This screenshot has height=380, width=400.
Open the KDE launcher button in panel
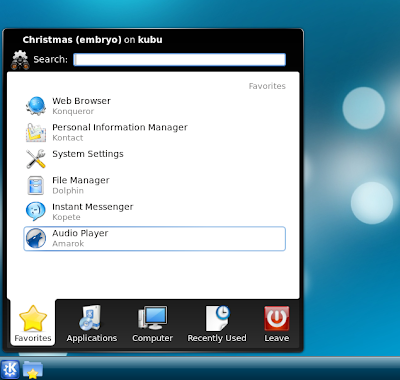tap(10, 369)
